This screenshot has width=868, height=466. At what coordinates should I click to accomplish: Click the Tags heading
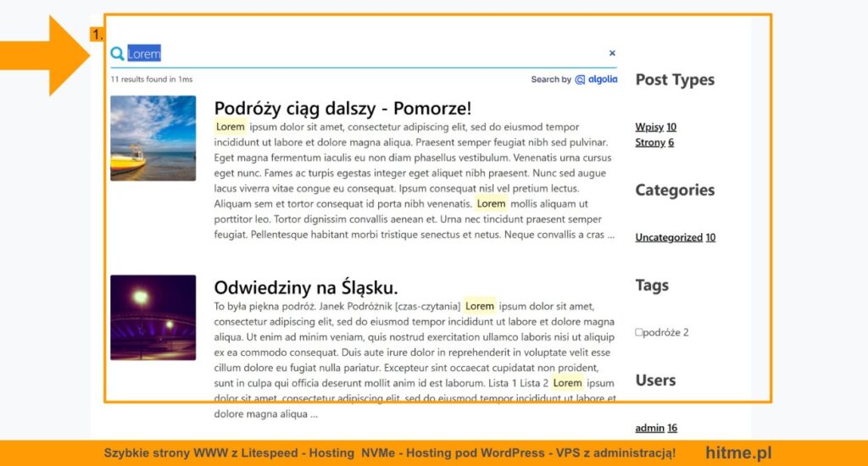tap(652, 285)
